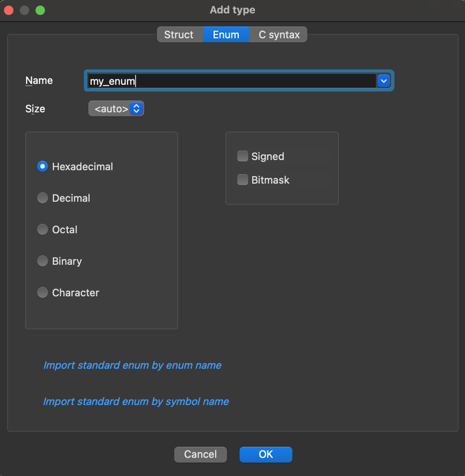
Task: Select the Hexadecimal display format
Action: (x=42, y=167)
